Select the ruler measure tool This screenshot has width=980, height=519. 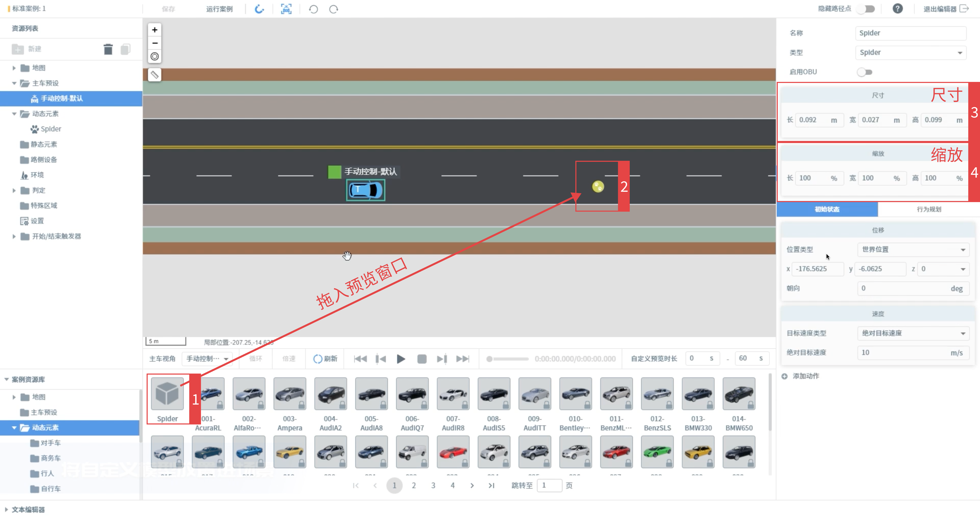154,75
